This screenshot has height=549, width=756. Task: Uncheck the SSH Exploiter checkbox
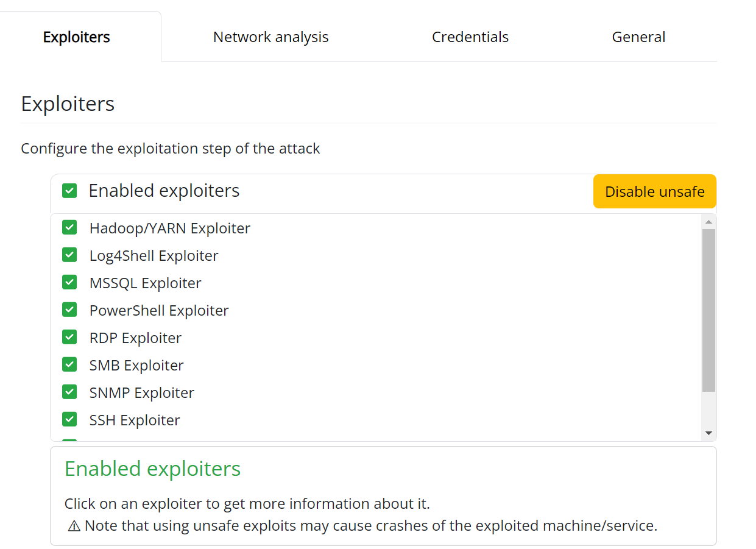point(69,420)
